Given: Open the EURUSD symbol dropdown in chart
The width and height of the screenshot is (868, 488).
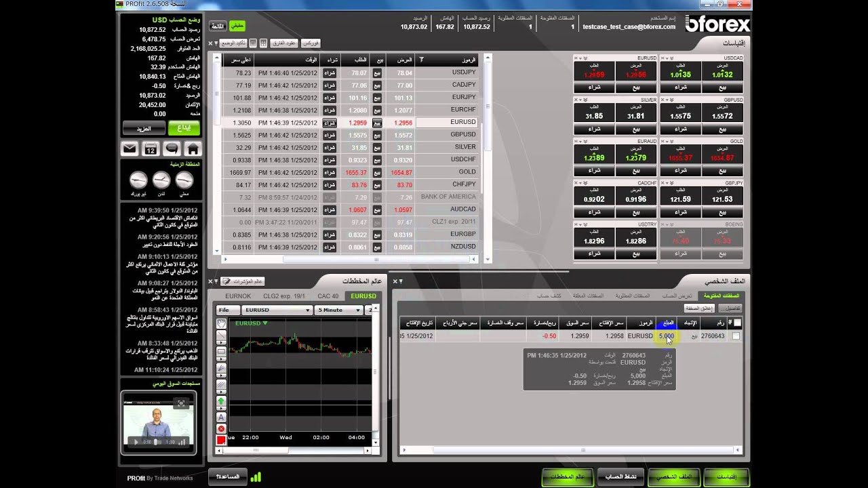Looking at the screenshot, I should point(277,310).
